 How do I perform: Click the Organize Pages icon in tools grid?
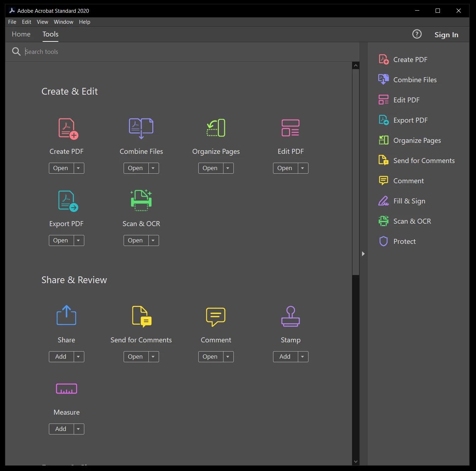[216, 128]
